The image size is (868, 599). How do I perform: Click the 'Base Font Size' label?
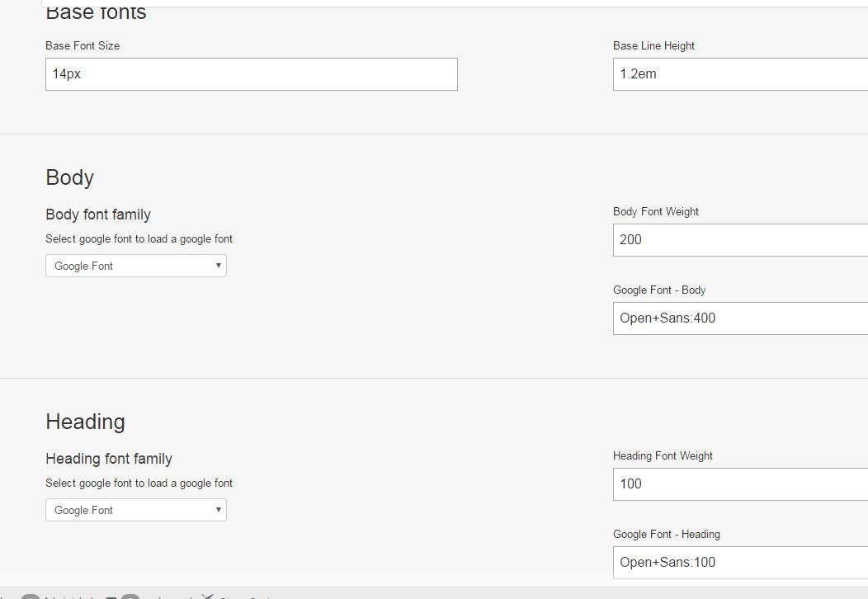tap(83, 46)
